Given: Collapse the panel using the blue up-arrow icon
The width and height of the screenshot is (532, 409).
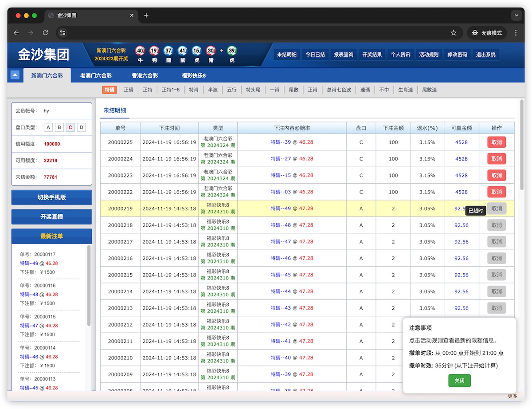Looking at the screenshot, I should [x=15, y=75].
